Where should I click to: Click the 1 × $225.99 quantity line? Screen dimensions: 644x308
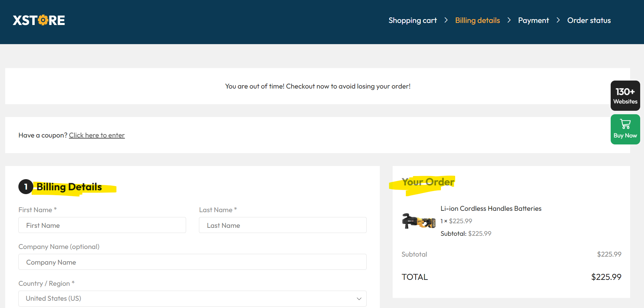coord(456,221)
